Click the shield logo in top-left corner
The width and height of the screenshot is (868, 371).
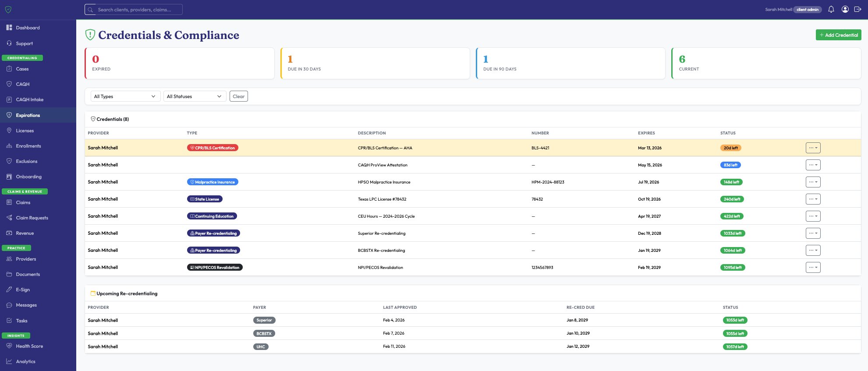pyautogui.click(x=8, y=10)
